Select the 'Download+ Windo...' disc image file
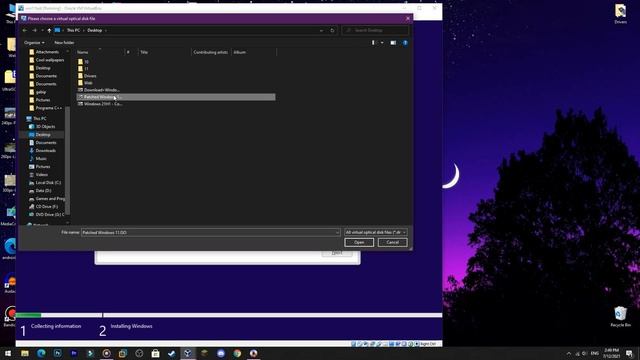 pyautogui.click(x=99, y=90)
